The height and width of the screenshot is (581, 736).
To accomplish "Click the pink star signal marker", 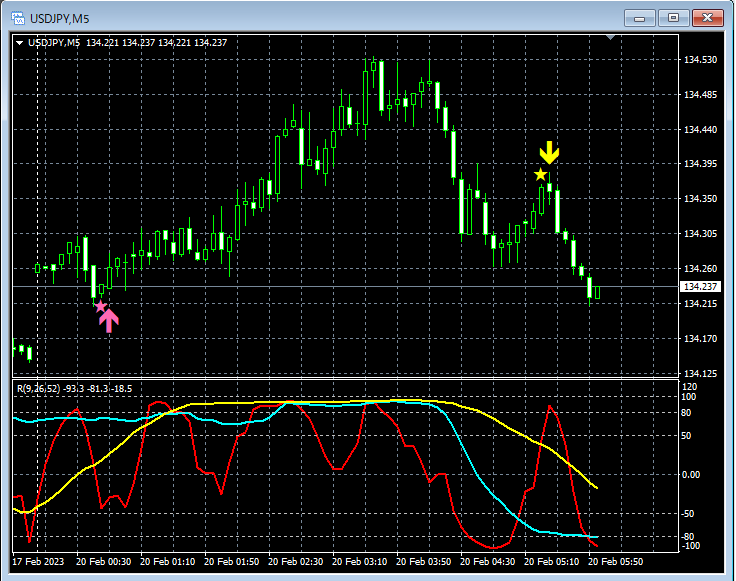I will (100, 306).
